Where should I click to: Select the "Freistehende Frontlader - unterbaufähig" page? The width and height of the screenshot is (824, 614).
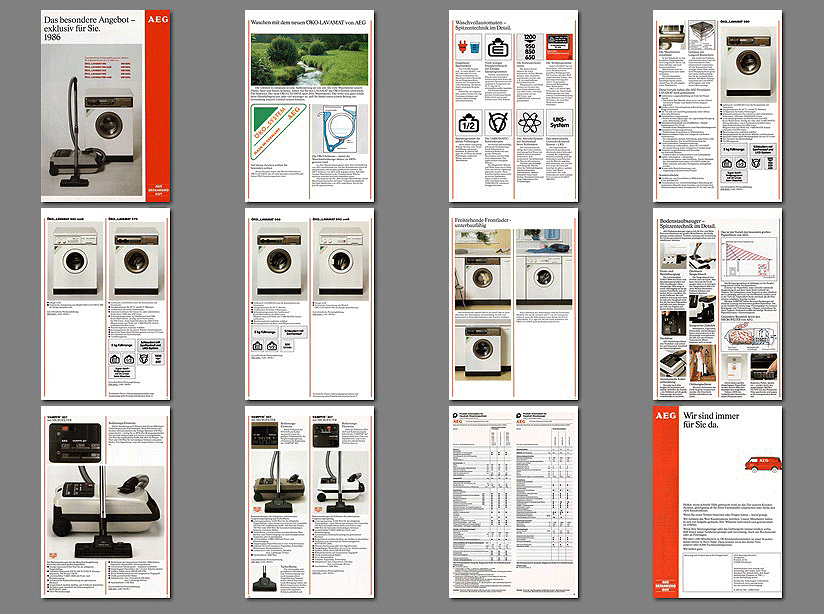513,304
